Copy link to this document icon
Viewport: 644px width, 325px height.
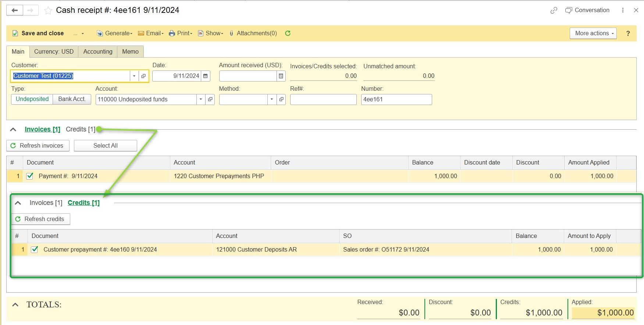(x=554, y=10)
